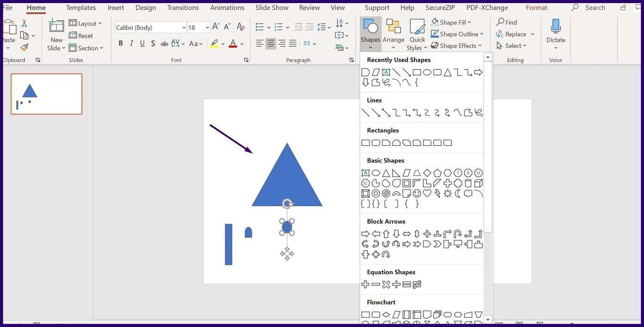Select the sun shape in Basic Shapes
Screen dimensions: 644x327
click(447, 193)
